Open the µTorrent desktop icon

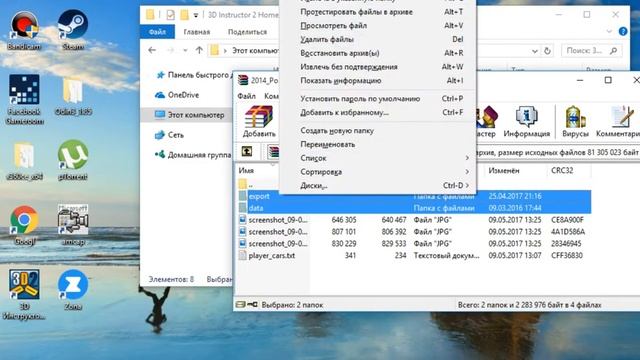tap(73, 160)
